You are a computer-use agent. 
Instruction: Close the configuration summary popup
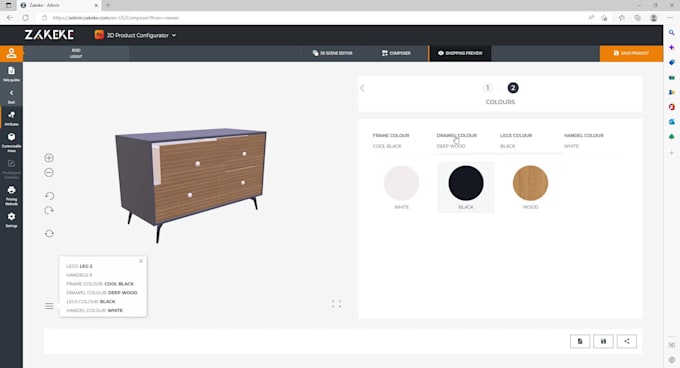click(x=141, y=261)
